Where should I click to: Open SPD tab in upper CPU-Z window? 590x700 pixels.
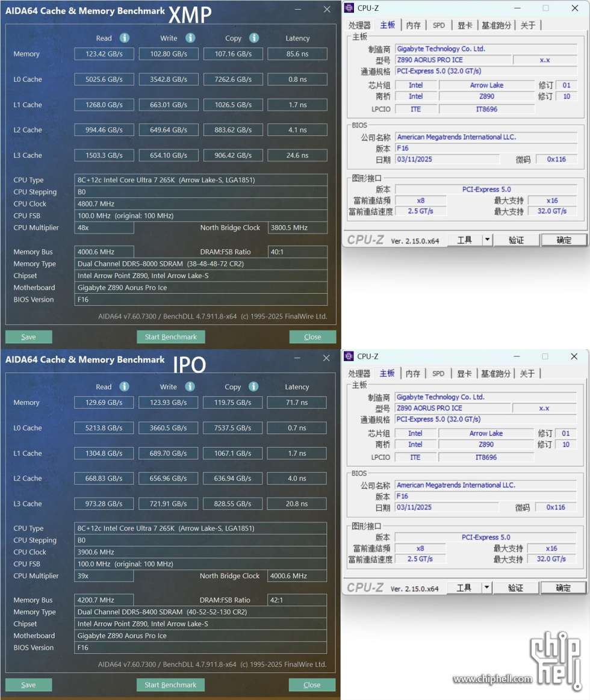pyautogui.click(x=439, y=25)
